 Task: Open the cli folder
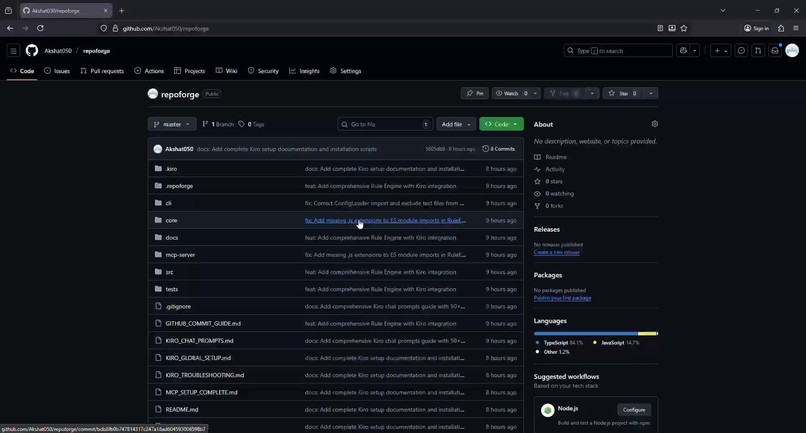click(168, 203)
